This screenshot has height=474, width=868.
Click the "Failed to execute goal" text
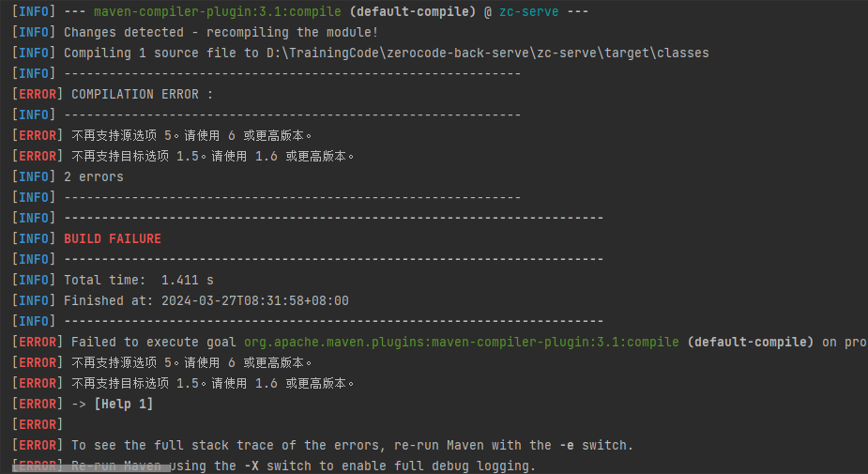(155, 342)
